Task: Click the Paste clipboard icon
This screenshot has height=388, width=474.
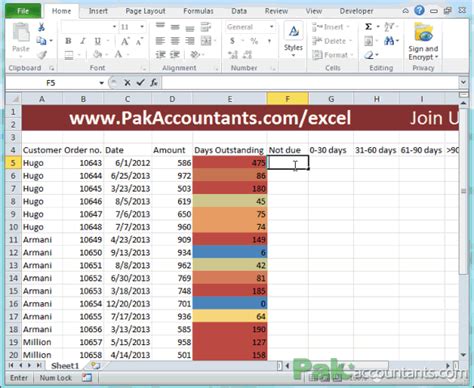Action: click(21, 33)
